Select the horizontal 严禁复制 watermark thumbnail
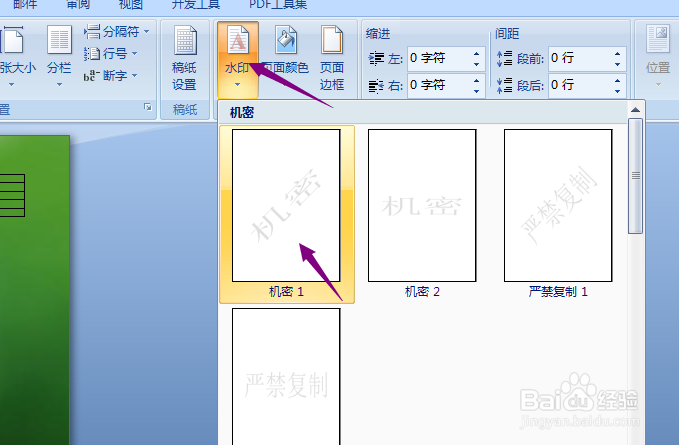Screen dimensions: 679x445 coord(286,376)
